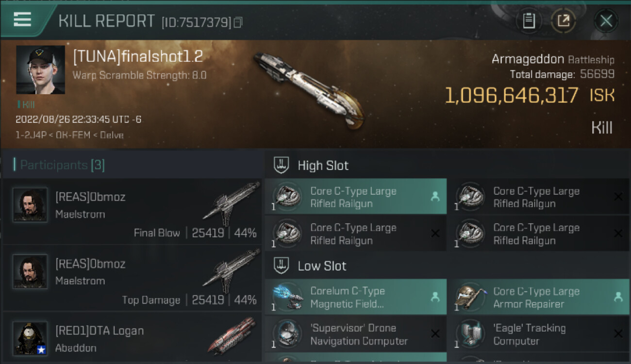Screen dimensions: 631x364
Task: Click the share/export kill report icon
Action: (x=564, y=21)
